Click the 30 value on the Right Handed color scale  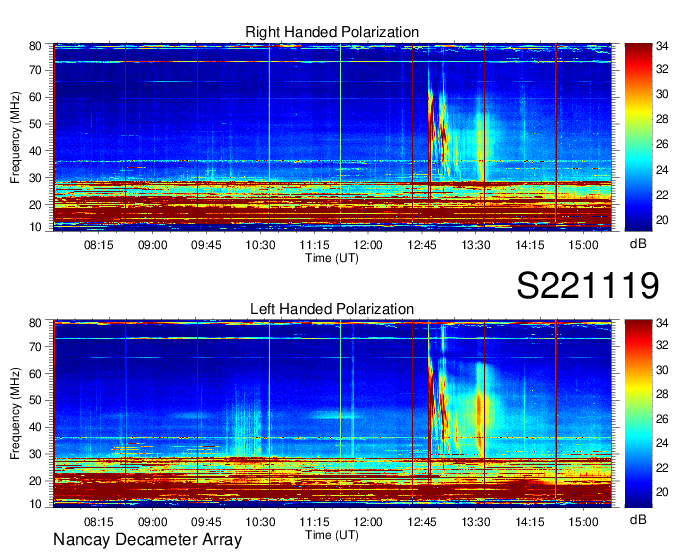point(662,94)
